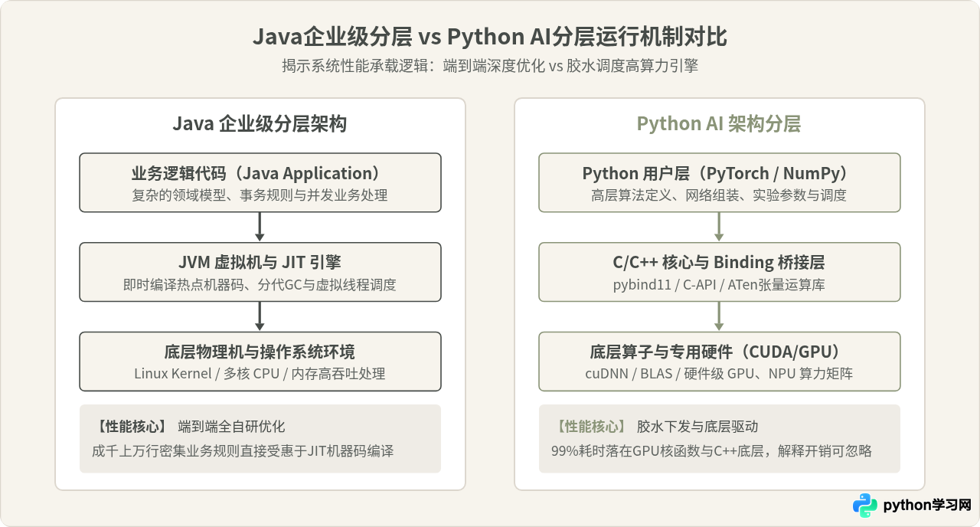Click the 'python学习网' brand text
Viewport: 980px width, 527px height.
pyautogui.click(x=927, y=506)
